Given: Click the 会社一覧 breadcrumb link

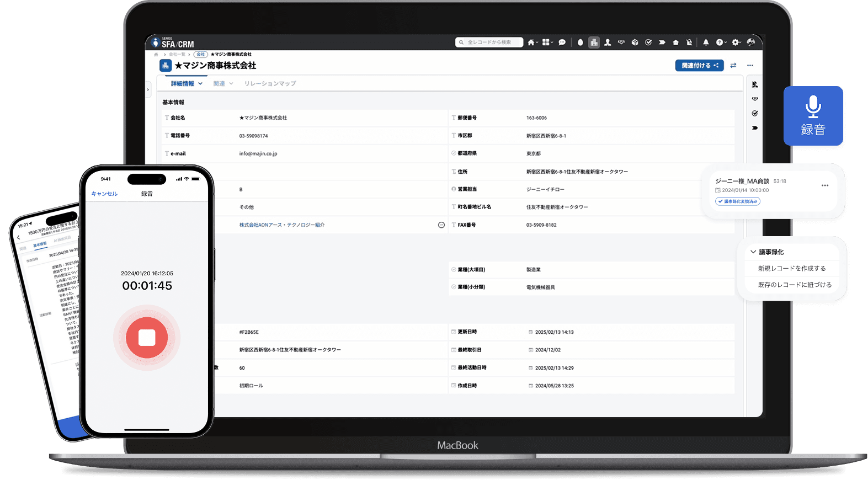Looking at the screenshot, I should (x=177, y=55).
